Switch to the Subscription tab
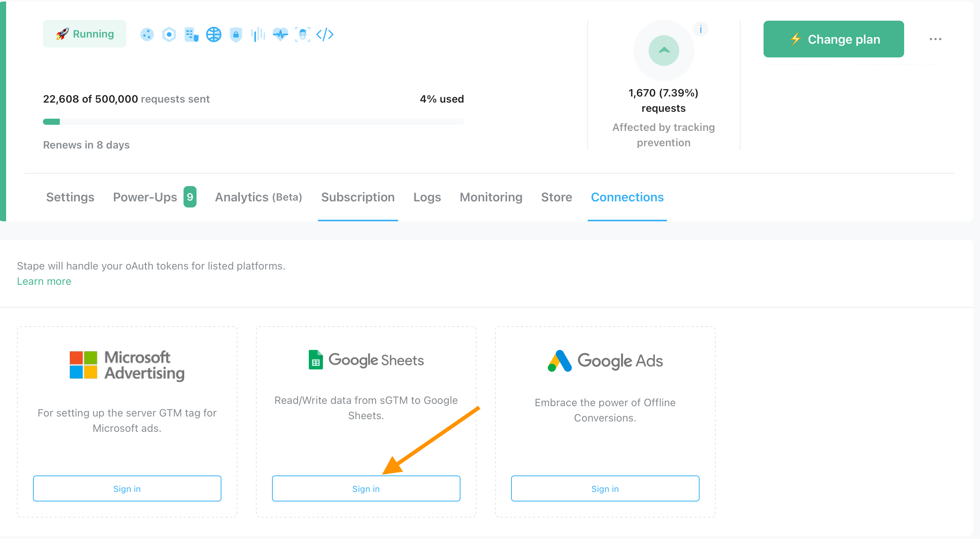 358,197
